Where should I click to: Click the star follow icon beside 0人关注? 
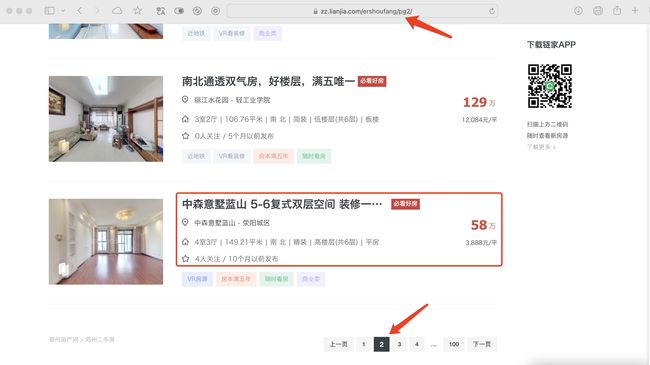[x=185, y=136]
